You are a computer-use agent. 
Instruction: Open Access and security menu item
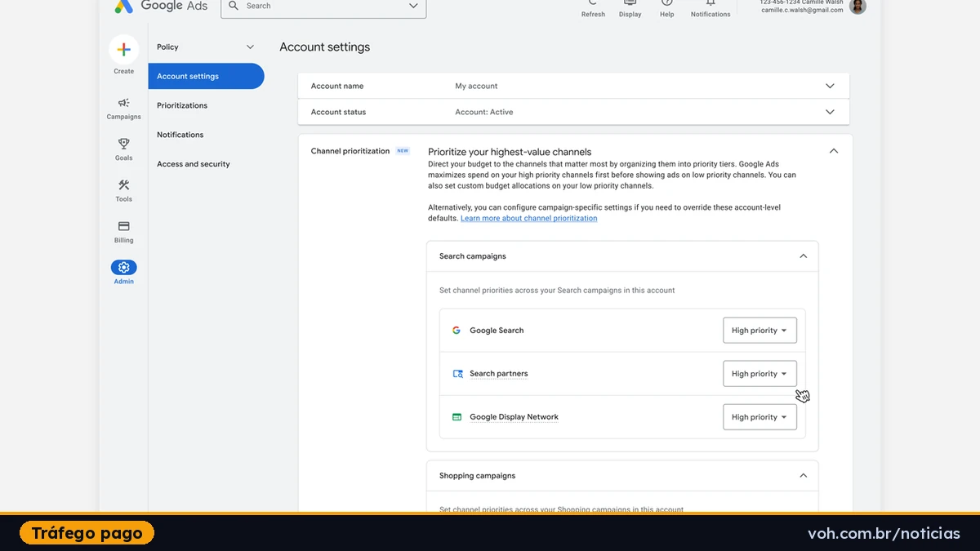click(x=194, y=164)
